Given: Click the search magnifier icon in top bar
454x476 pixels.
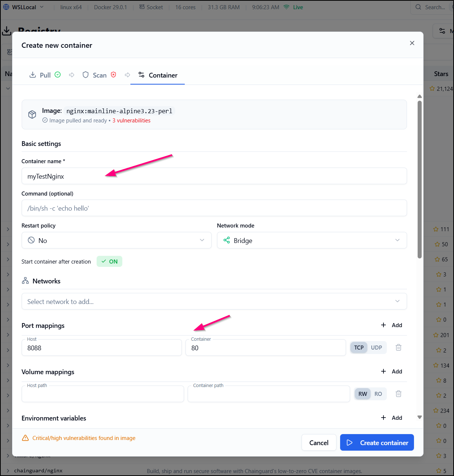Looking at the screenshot, I should pos(418,7).
